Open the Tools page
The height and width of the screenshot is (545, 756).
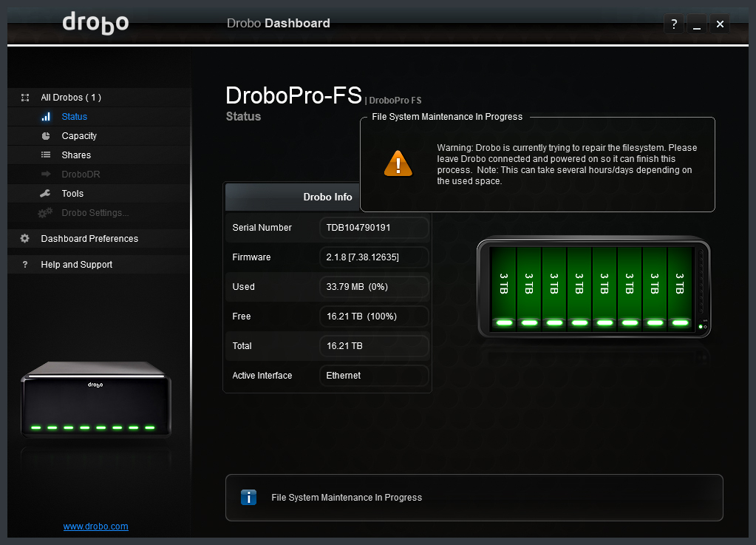pos(99,194)
